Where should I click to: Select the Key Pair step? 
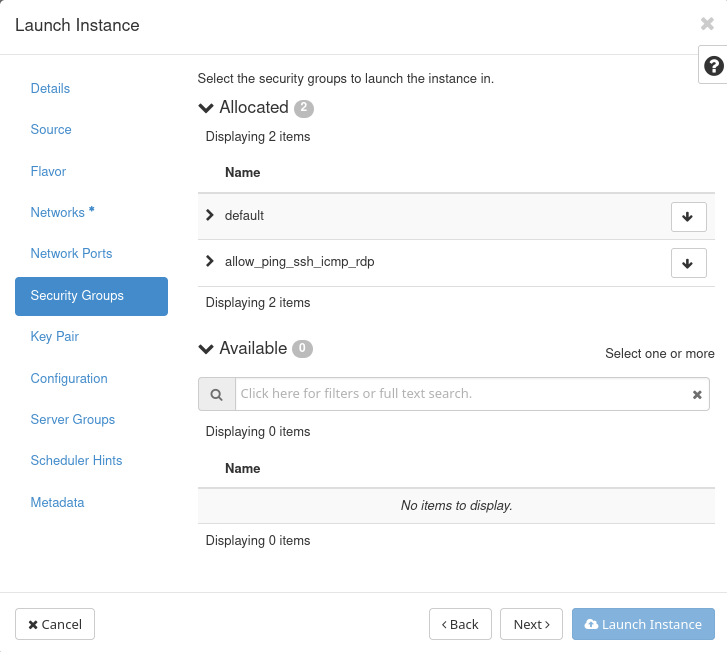pyautogui.click(x=55, y=337)
